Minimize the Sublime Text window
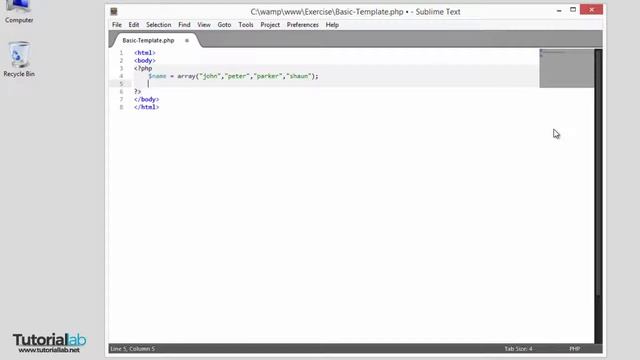Screen dimensions: 640x360 559,10
